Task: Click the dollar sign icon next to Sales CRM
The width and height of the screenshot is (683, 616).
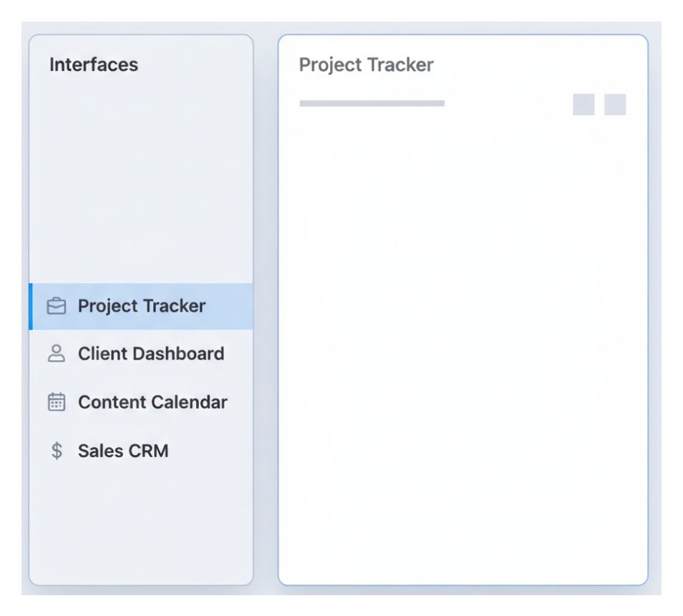Action: pos(57,451)
